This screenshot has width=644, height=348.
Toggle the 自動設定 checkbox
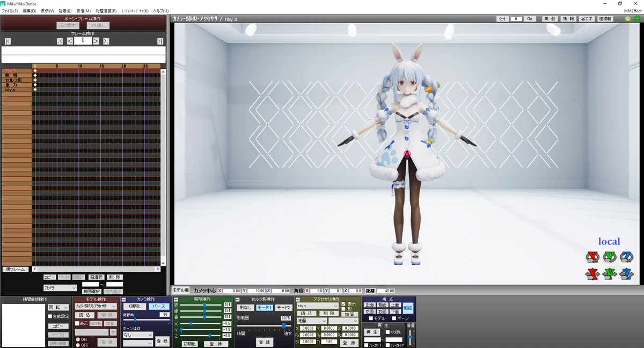tap(50, 316)
